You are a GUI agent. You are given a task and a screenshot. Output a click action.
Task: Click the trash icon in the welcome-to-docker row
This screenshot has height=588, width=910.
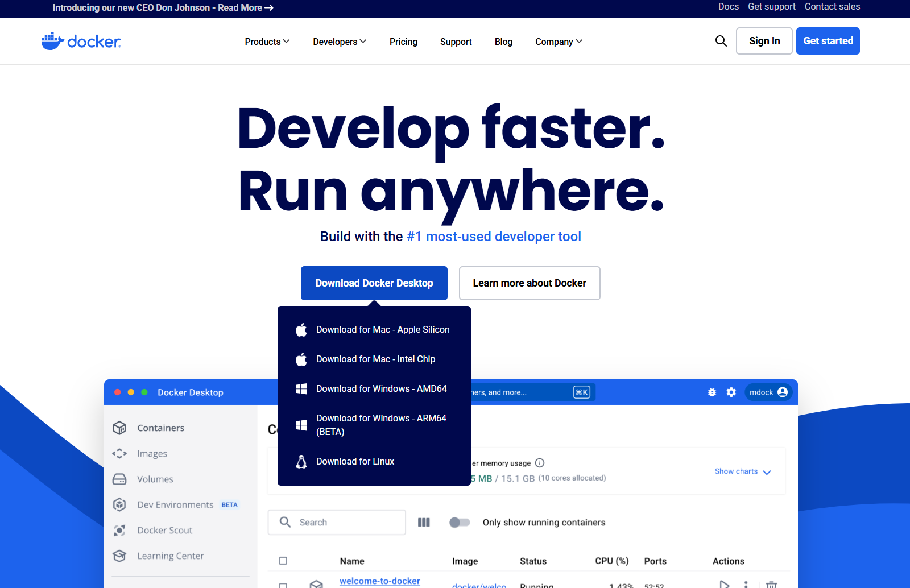(771, 585)
